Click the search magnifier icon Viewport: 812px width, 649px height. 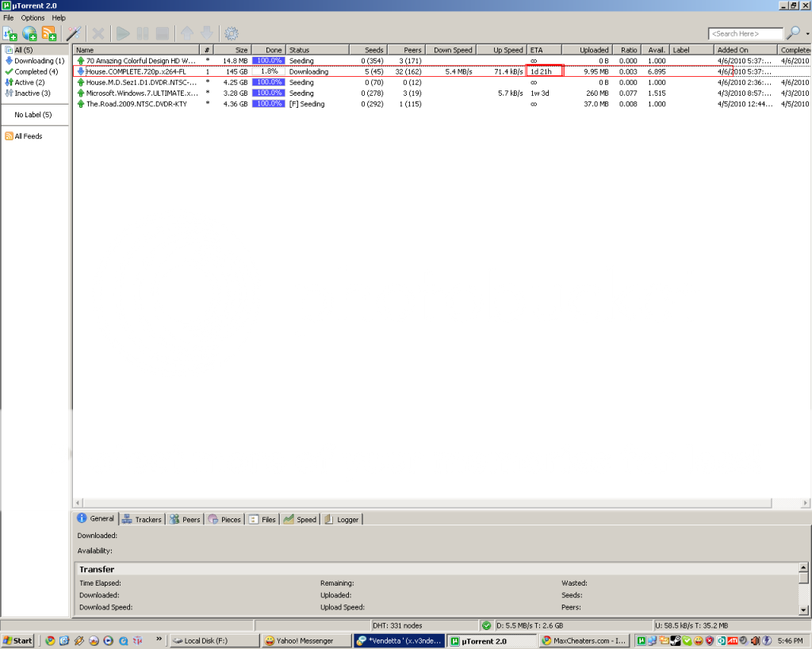(791, 33)
